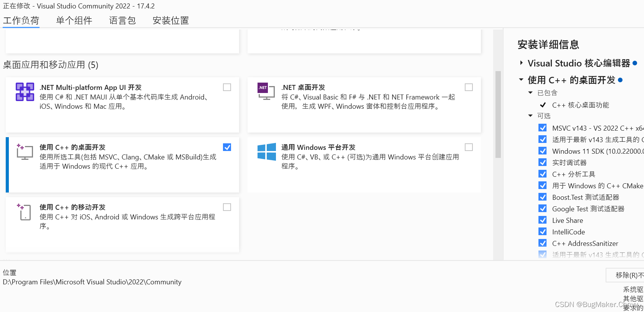Uncheck 用于 Windows 的 C++ CMake checkbox
Screen dimensions: 644x312
tap(543, 185)
